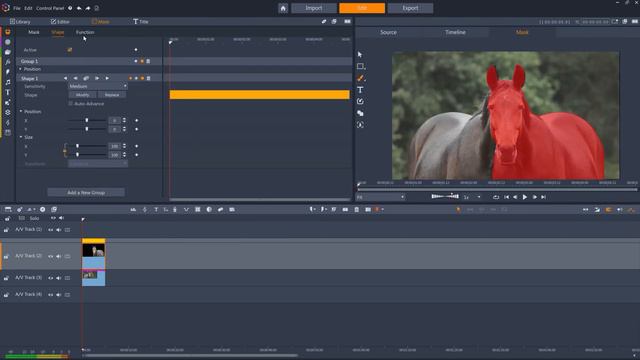Click the trash delete icon in timeline toolbar

pos(356,209)
